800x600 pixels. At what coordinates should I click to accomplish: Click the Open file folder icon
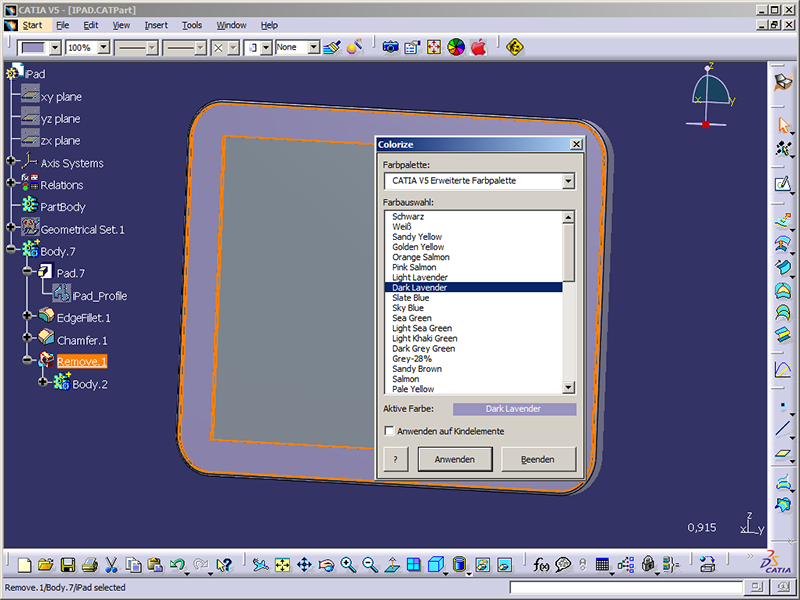(45, 564)
